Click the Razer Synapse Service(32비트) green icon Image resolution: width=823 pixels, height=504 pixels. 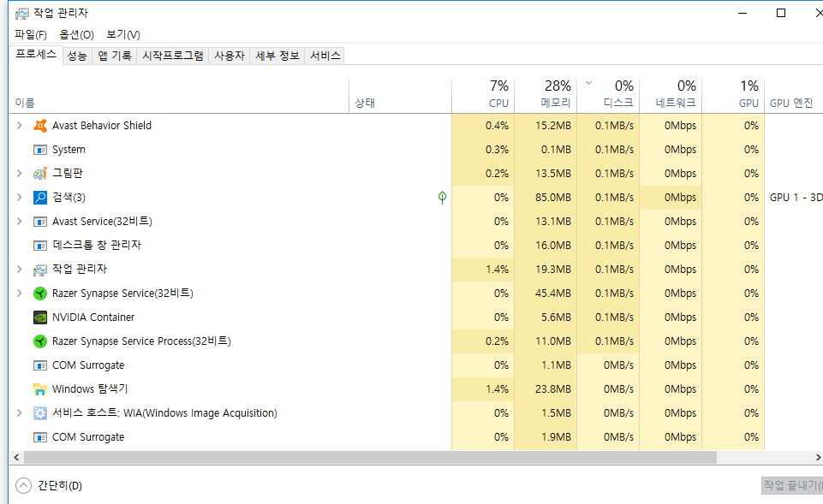click(40, 294)
